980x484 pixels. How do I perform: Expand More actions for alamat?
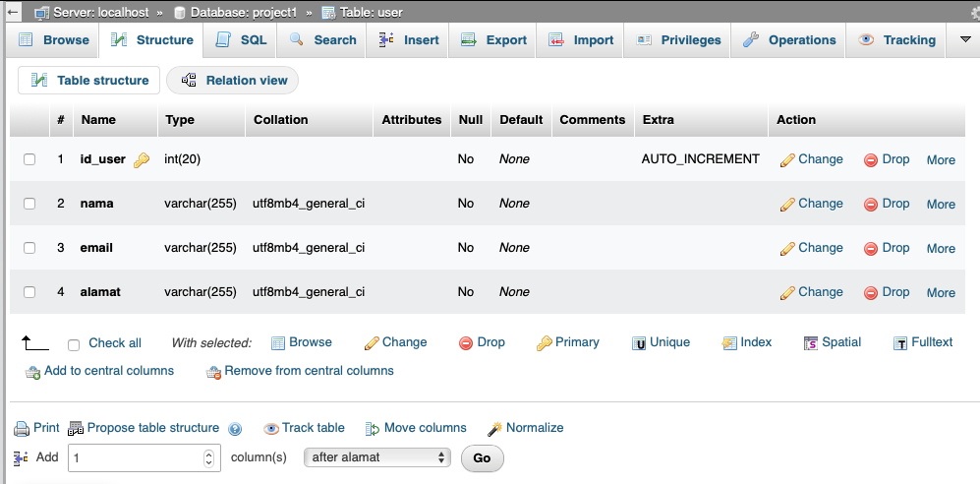tap(941, 292)
